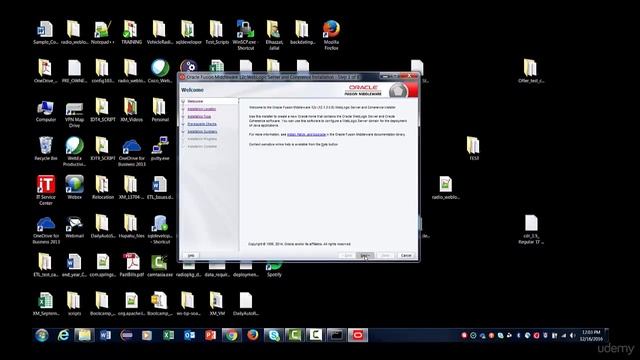Open the TEST folder on desktop
Image resolution: width=640 pixels, height=360 pixels.
(473, 149)
